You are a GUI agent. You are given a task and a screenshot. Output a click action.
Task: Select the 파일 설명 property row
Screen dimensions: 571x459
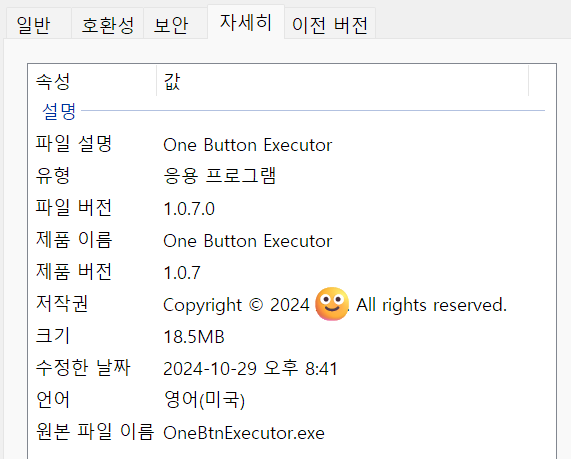tap(291, 144)
